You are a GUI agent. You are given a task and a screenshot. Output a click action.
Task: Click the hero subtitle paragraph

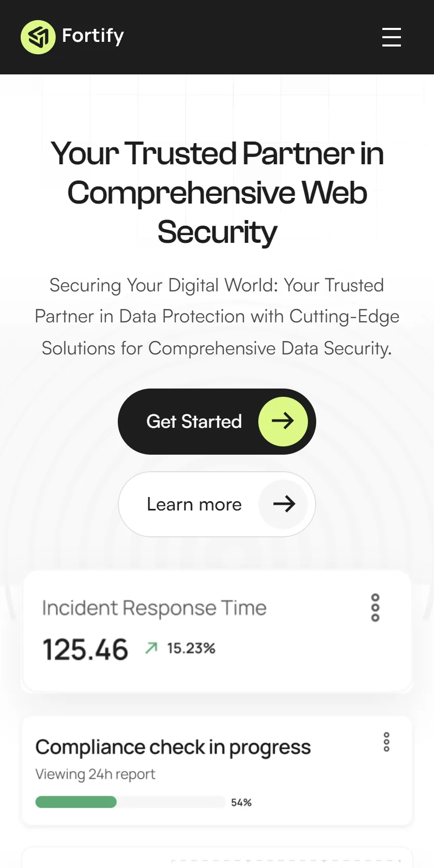click(217, 317)
